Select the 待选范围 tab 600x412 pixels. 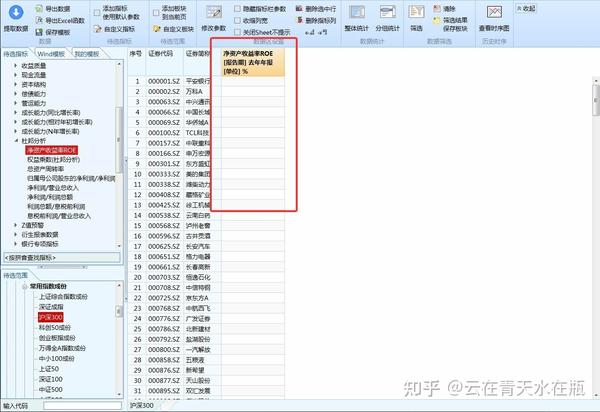[x=16, y=275]
